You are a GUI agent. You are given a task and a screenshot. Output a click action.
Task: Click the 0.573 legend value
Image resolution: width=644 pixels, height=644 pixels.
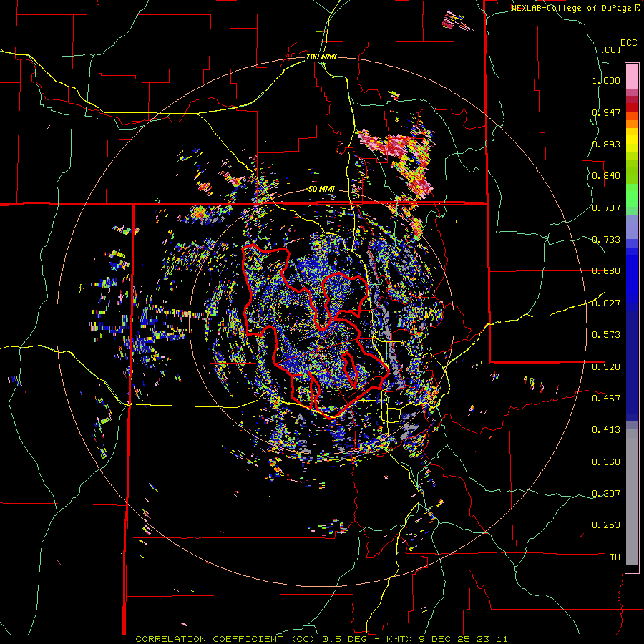606,335
